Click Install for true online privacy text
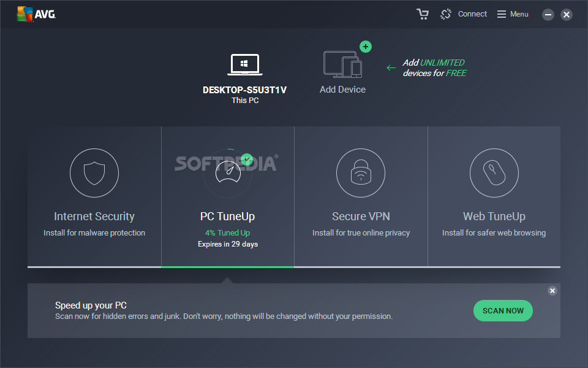The width and height of the screenshot is (588, 368). pyautogui.click(x=361, y=233)
